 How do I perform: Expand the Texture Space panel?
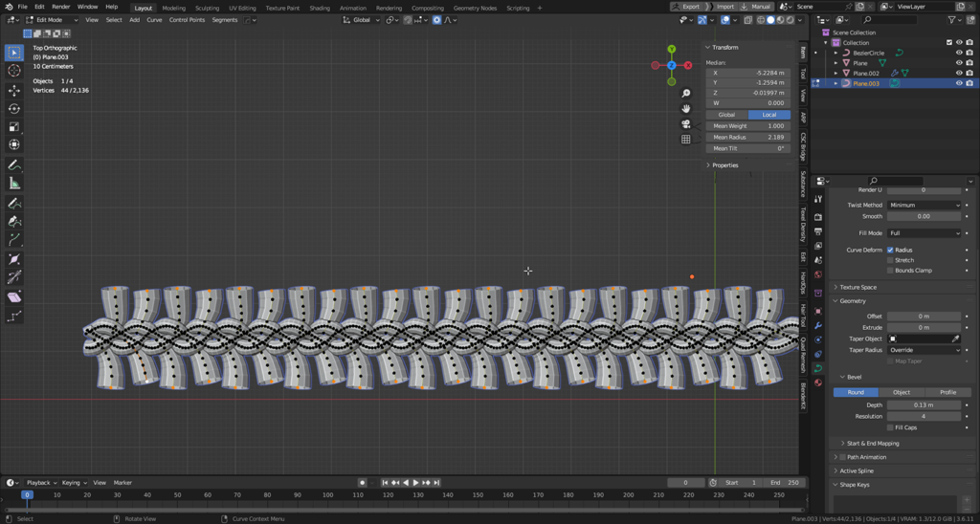[x=857, y=287]
